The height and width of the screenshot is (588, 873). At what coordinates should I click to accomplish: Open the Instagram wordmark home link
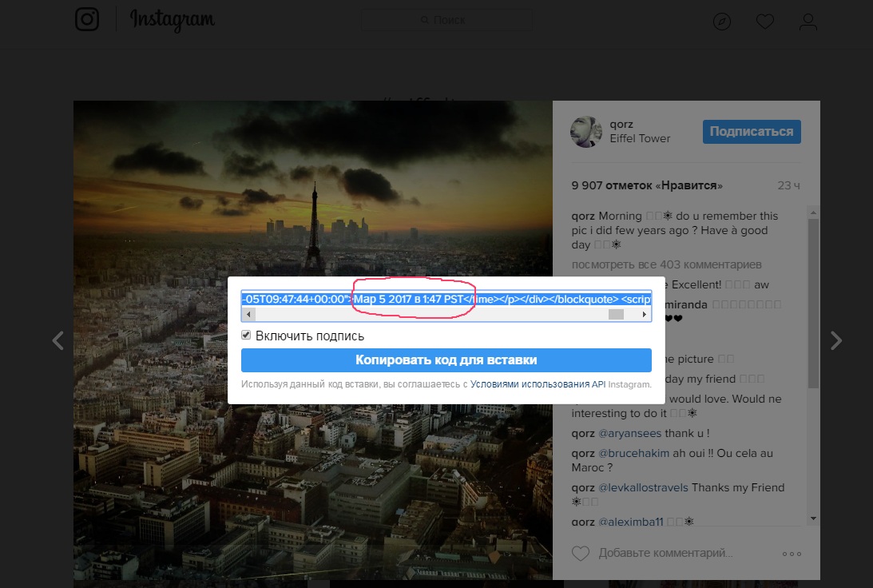tap(172, 21)
